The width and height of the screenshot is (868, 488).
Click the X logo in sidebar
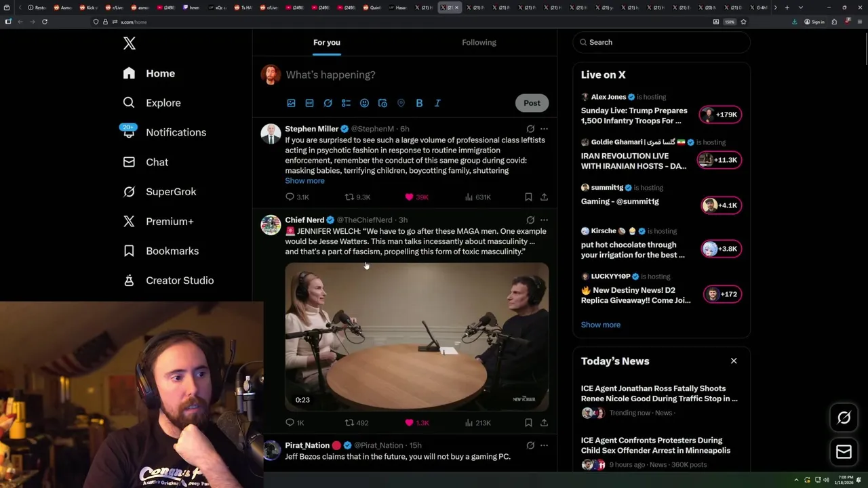130,43
